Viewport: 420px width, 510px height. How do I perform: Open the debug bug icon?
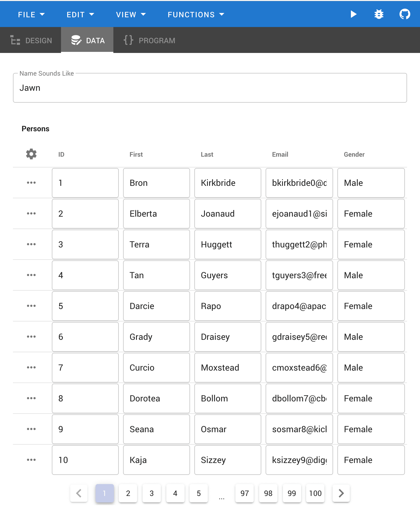click(379, 14)
